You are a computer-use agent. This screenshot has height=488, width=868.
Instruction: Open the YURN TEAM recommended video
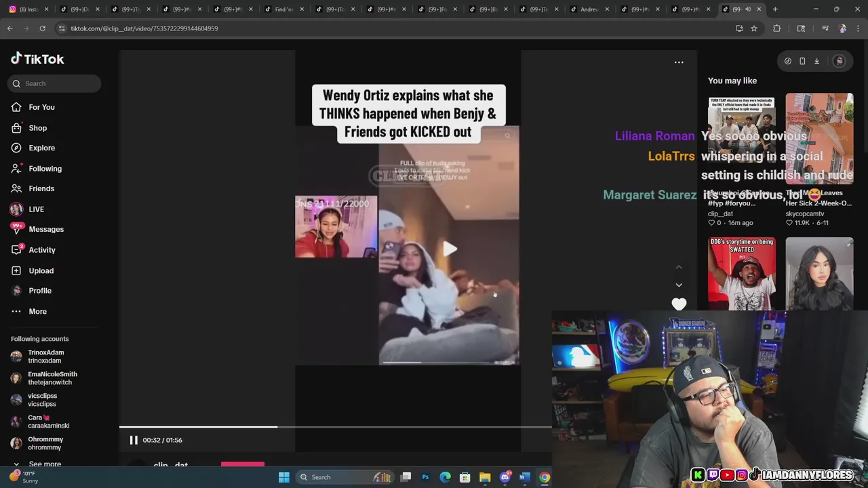[741, 139]
